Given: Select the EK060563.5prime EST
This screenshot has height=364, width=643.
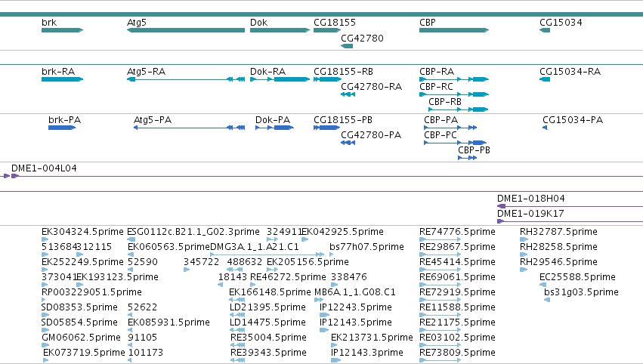Looking at the screenshot, I should point(130,254).
